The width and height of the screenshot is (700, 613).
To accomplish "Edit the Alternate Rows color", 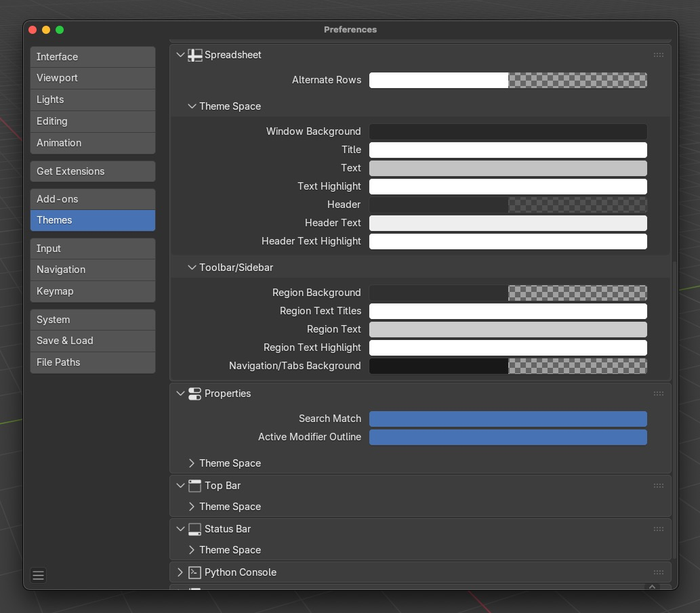I will pyautogui.click(x=508, y=81).
